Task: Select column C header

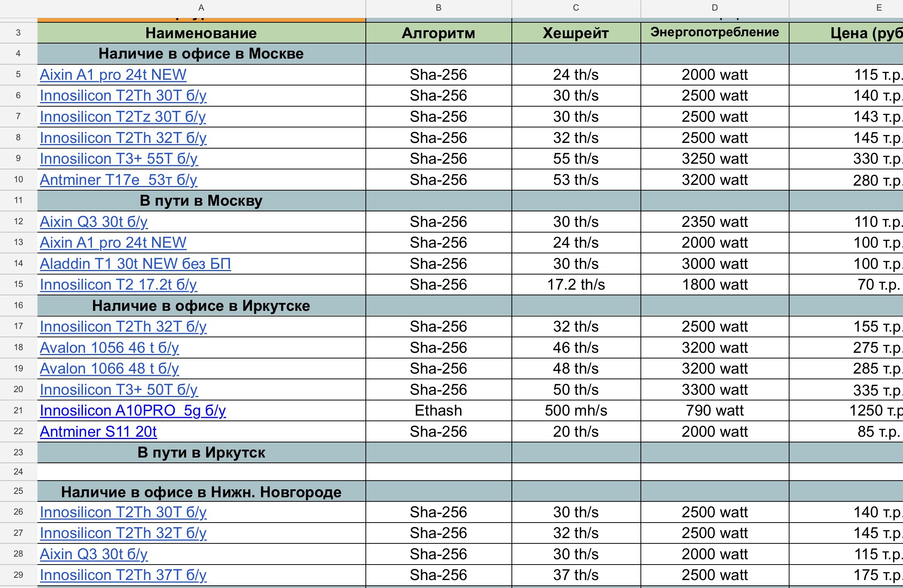Action: click(x=576, y=8)
